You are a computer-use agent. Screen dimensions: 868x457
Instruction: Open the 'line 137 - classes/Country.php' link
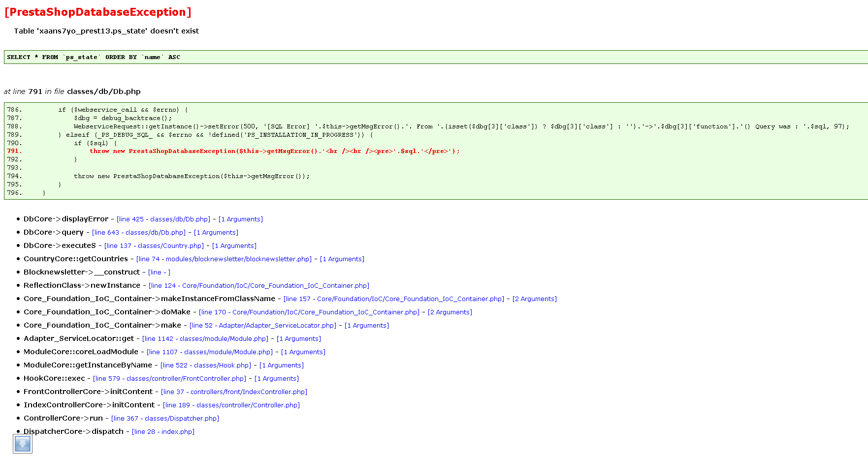tap(154, 246)
